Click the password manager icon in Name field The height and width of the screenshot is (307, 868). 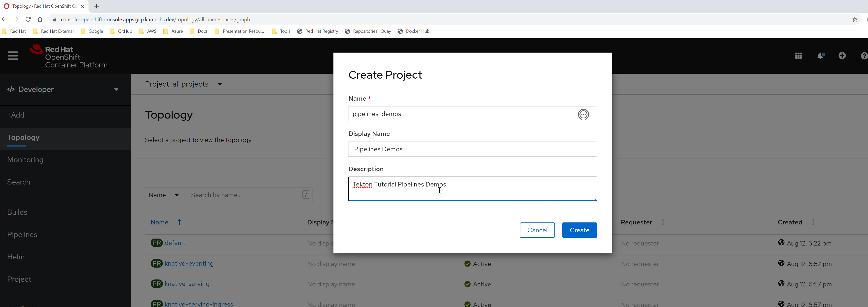(x=583, y=115)
